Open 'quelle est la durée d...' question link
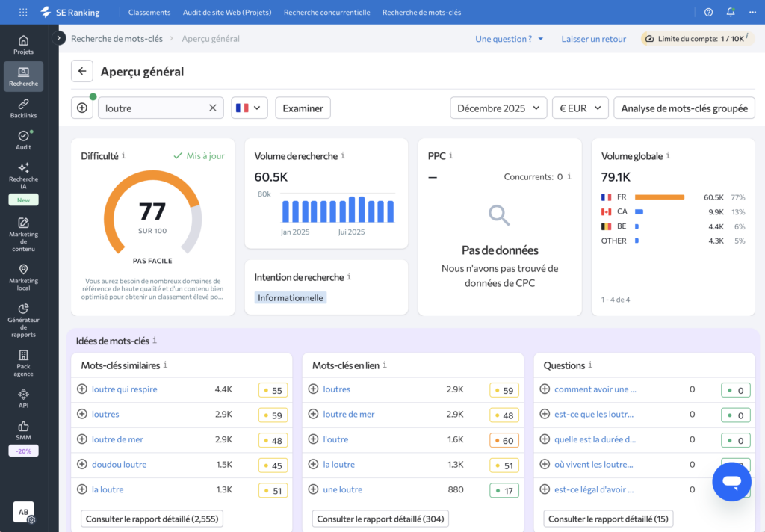765x532 pixels. click(x=595, y=439)
